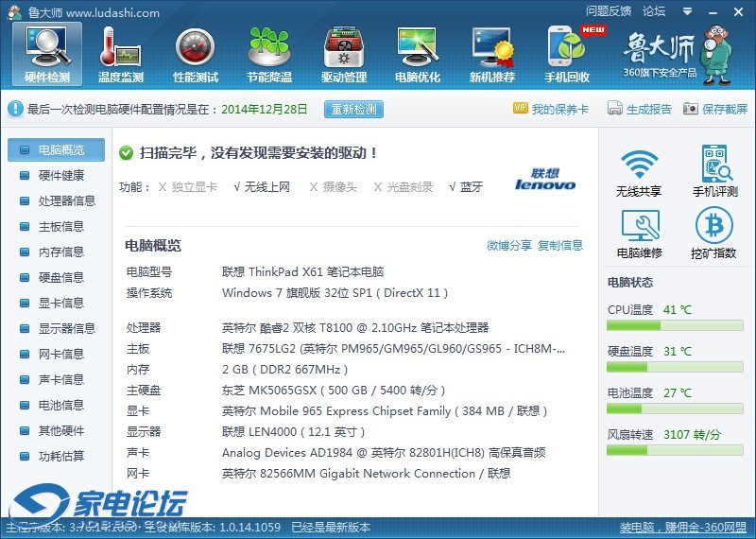Click the 82566MM Gigabit Network Connection text
This screenshot has width=756, height=539.
click(x=366, y=474)
